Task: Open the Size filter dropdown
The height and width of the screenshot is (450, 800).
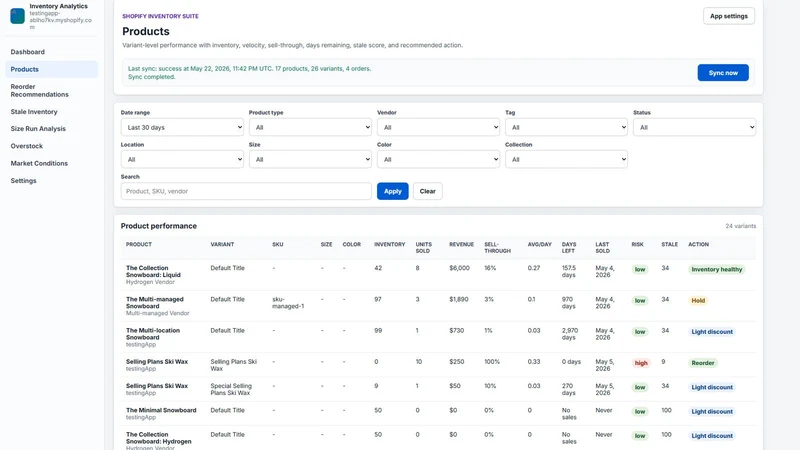Action: click(x=310, y=159)
